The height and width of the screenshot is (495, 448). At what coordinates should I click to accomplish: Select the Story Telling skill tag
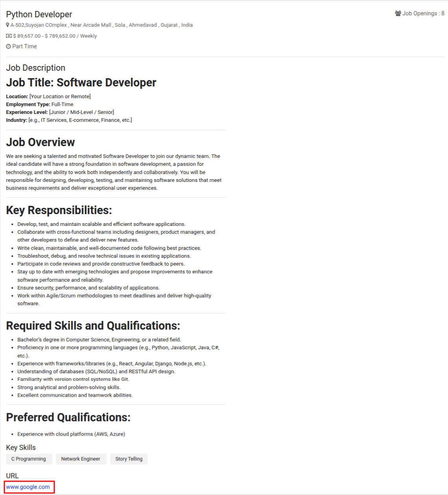129,459
